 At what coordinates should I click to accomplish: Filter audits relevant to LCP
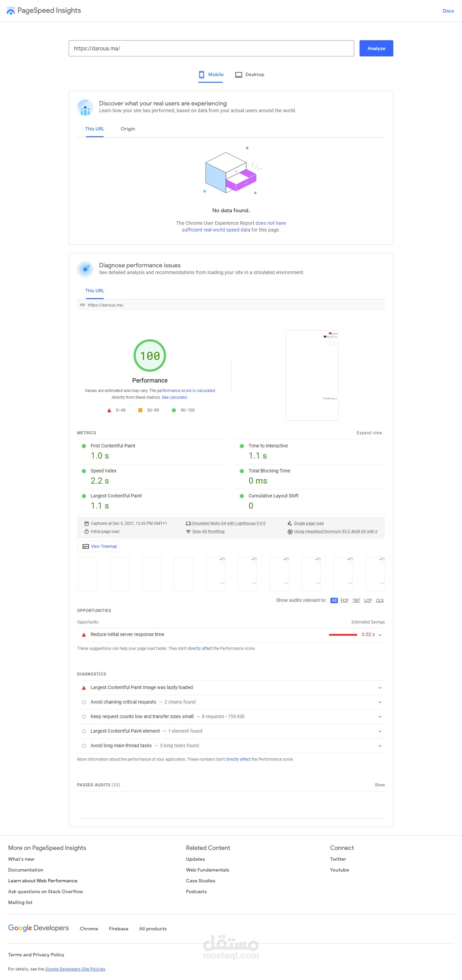pos(368,600)
